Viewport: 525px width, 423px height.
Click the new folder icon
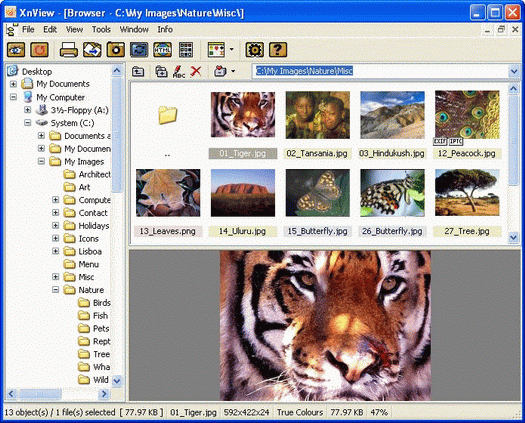pos(161,71)
